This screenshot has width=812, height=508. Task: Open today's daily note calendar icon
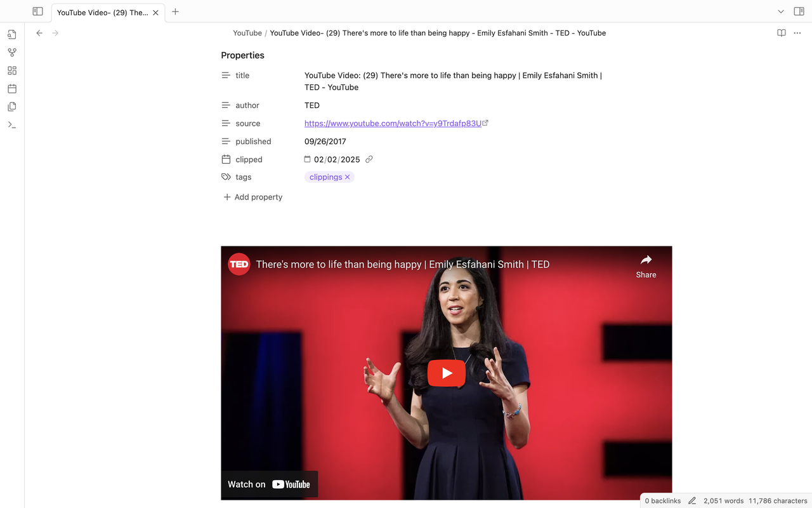12,89
